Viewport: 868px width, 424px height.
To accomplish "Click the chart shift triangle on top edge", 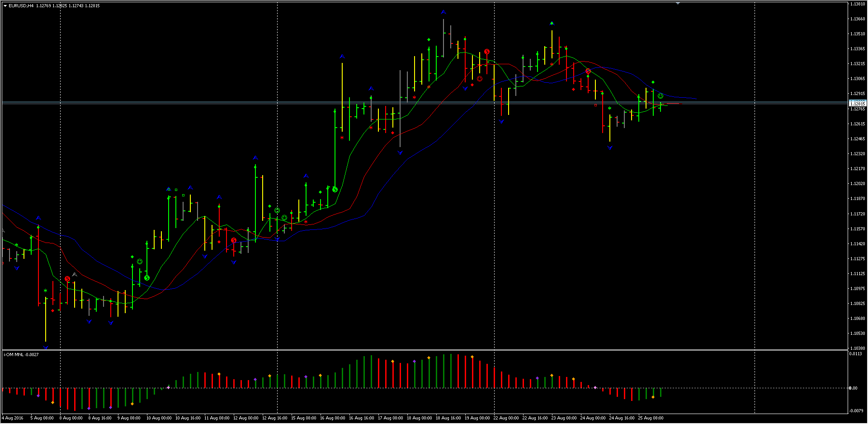I will pos(678,3).
